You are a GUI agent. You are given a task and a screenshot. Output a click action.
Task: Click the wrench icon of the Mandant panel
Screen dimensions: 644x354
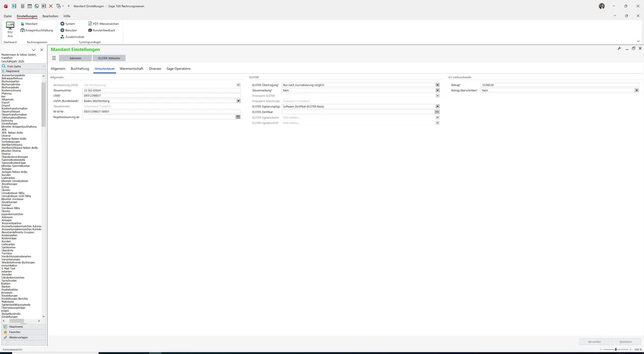tap(619, 48)
